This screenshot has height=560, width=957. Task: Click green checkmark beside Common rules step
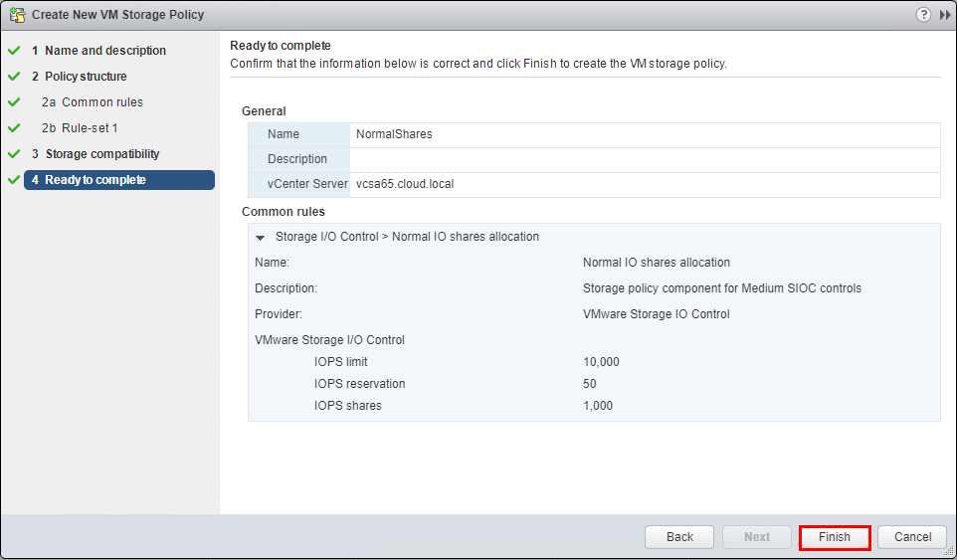click(x=14, y=102)
